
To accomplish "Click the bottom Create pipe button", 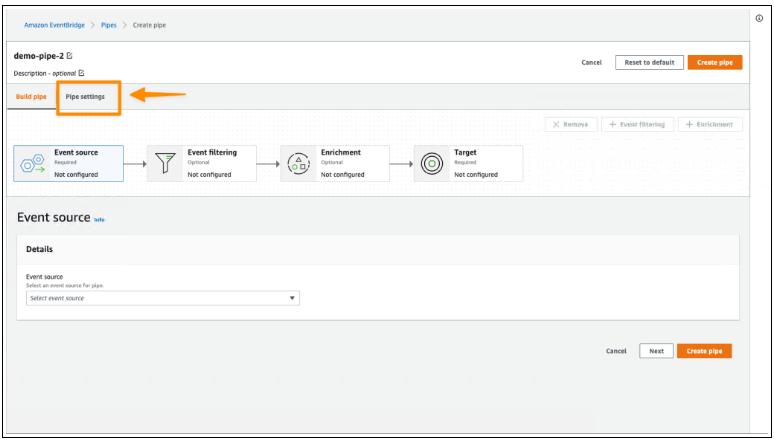I will [x=704, y=351].
